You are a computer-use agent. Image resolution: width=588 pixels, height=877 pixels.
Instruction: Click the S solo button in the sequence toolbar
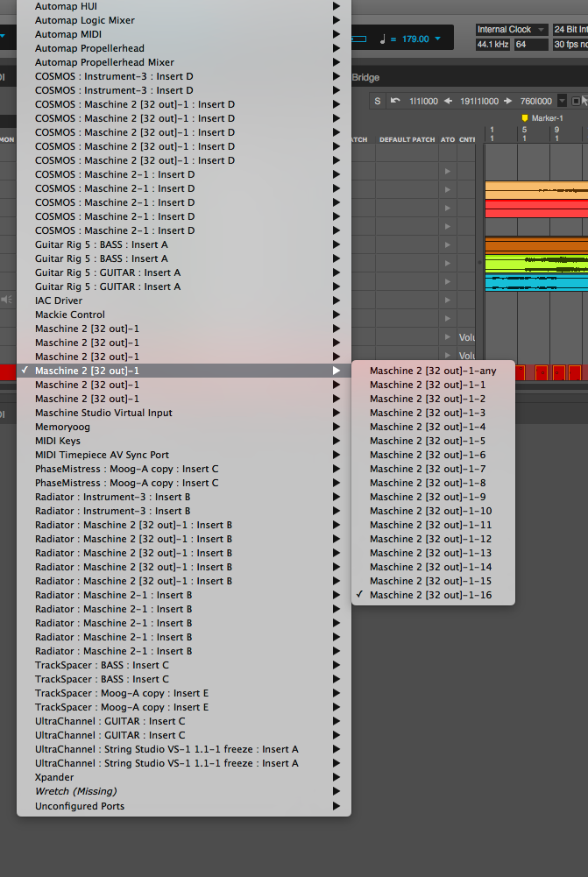click(x=378, y=102)
